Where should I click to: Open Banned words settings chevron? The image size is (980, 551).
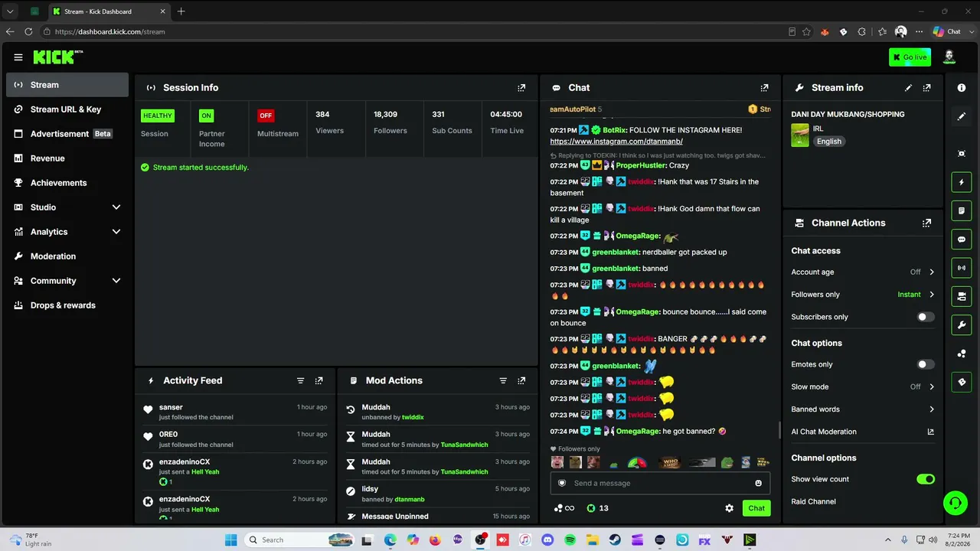tap(932, 409)
